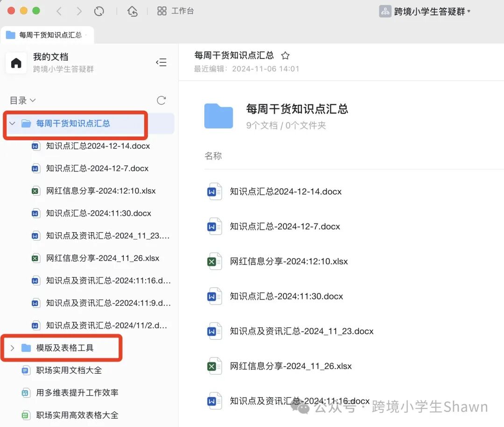Open 知识点及资讯汇总-2024:11:16 in sidebar

point(108,281)
